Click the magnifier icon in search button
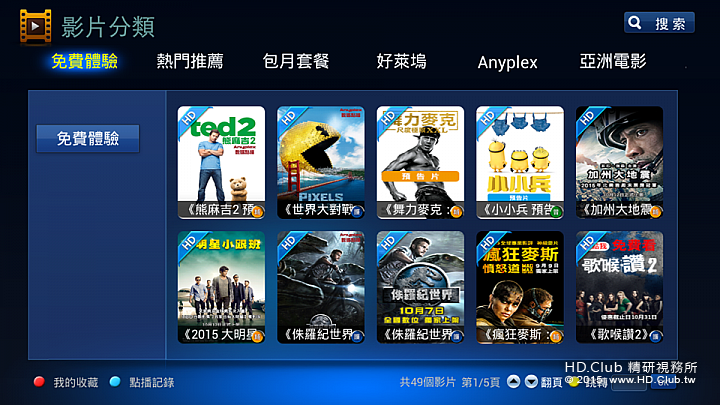Image resolution: width=720 pixels, height=405 pixels. pos(635,22)
